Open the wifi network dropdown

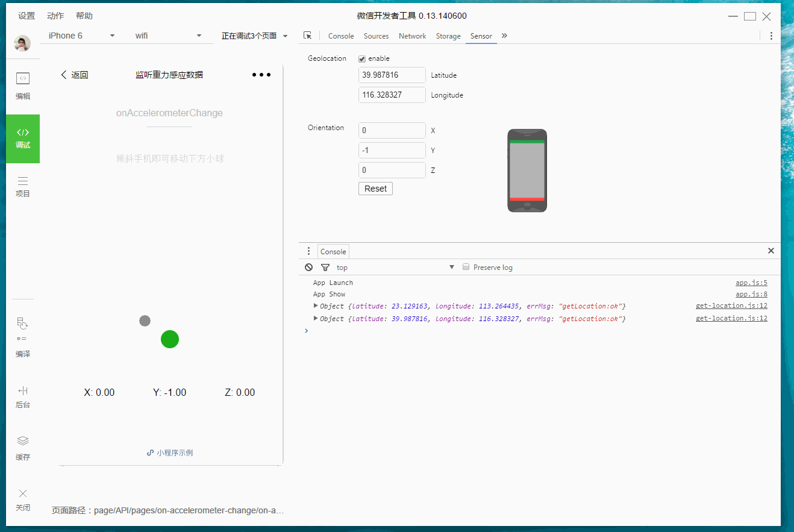coord(168,36)
